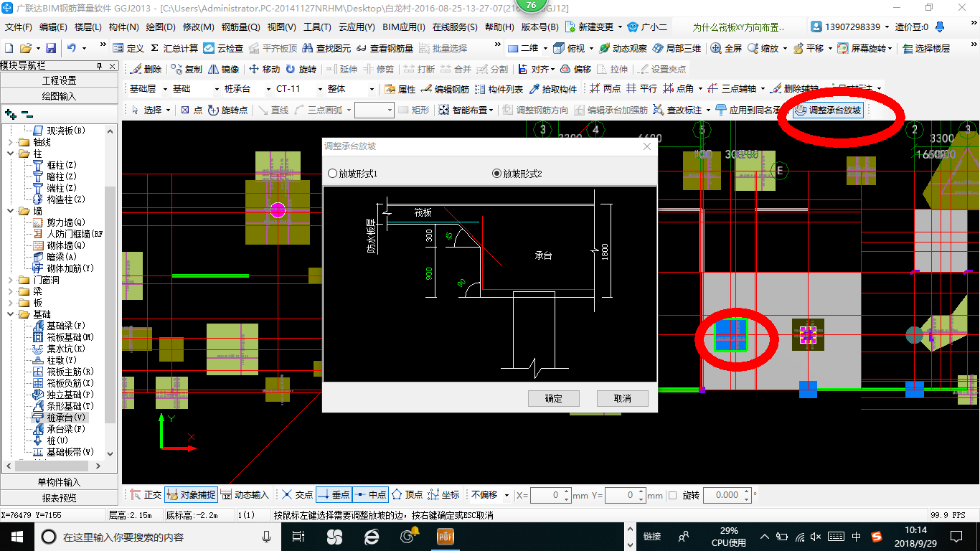Enable the 旋转 rotation checkbox
The width and height of the screenshot is (980, 551).
coord(672,495)
